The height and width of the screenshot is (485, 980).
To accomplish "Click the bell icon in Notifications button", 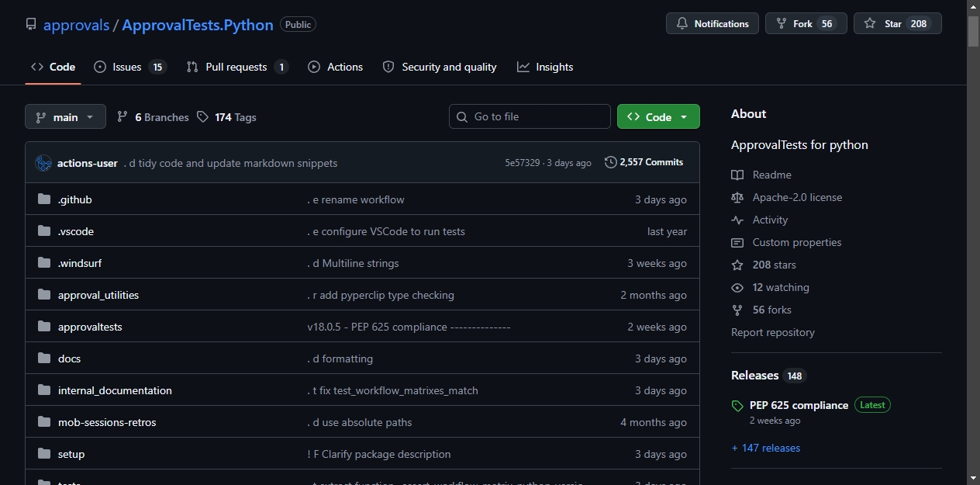I will (682, 23).
